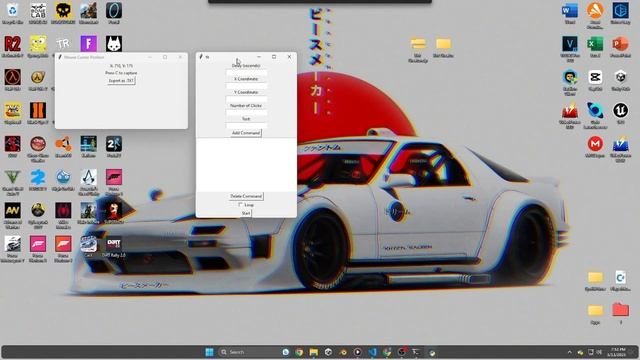Viewport: 640px width, 360px height.
Task: Click the Start button in clicker window
Action: tap(246, 213)
